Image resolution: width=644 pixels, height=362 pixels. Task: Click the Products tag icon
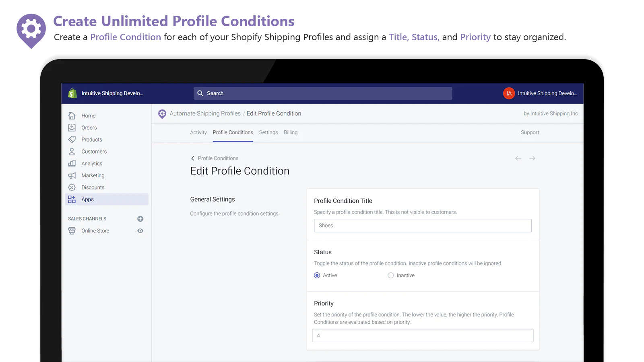click(72, 140)
